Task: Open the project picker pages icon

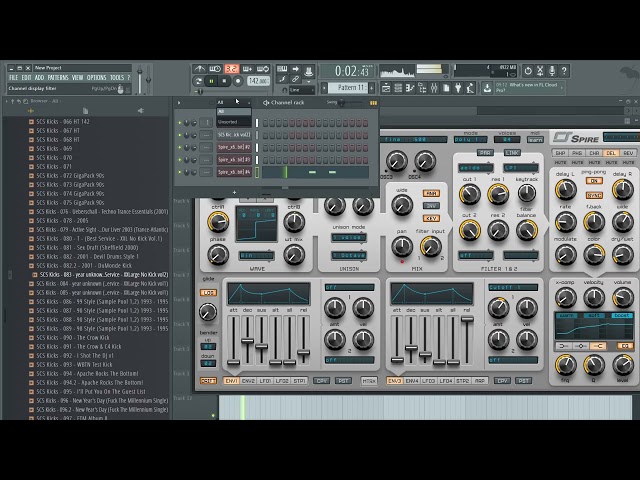Action: (446, 88)
